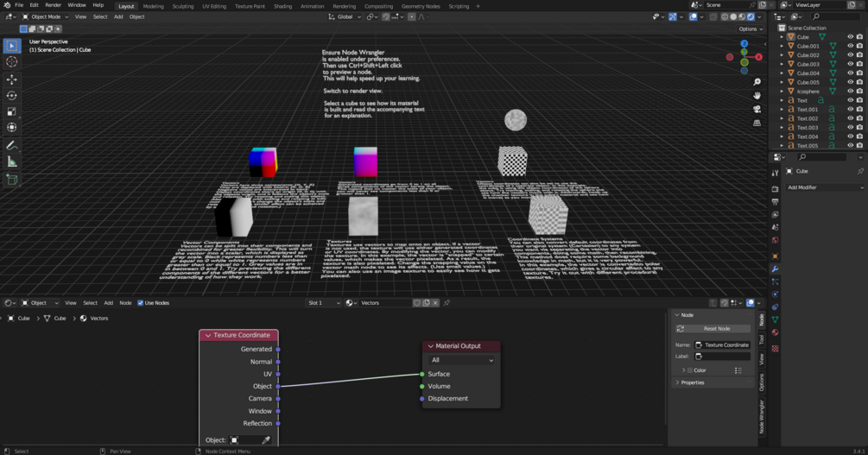The image size is (868, 455).
Task: Click the pan view hand icon
Action: [757, 96]
